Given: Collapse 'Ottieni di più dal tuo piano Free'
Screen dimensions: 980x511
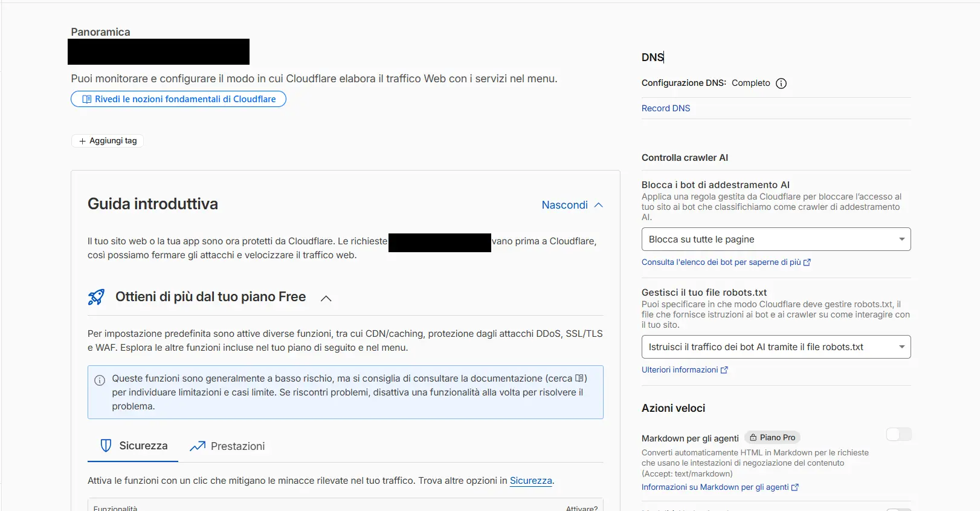Looking at the screenshot, I should click(x=326, y=298).
